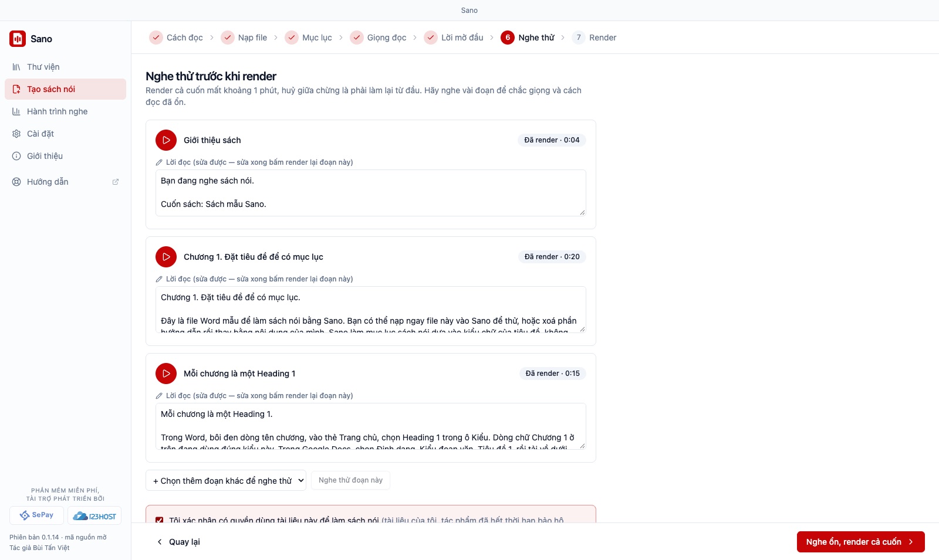Click Quay lại back button

178,542
